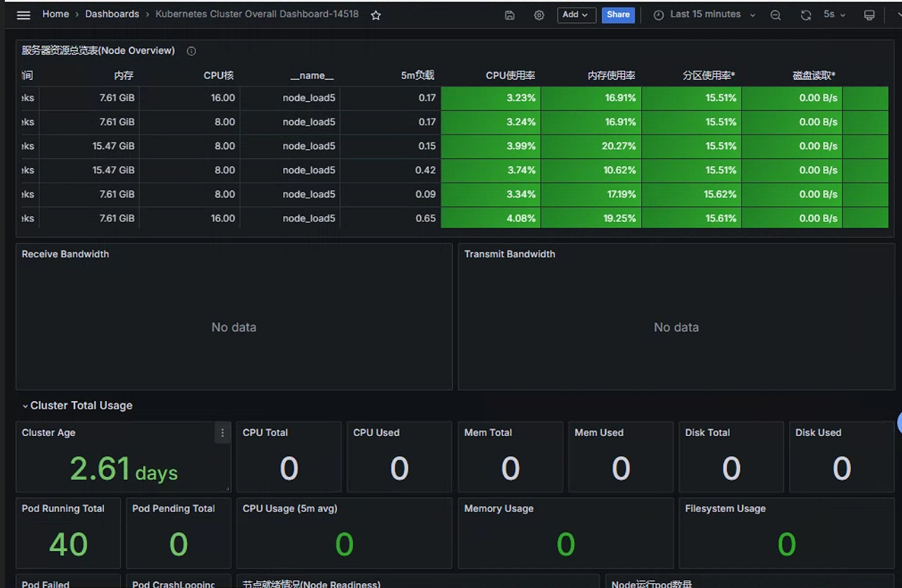Sort table by CPU使用率 column header

pyautogui.click(x=510, y=75)
